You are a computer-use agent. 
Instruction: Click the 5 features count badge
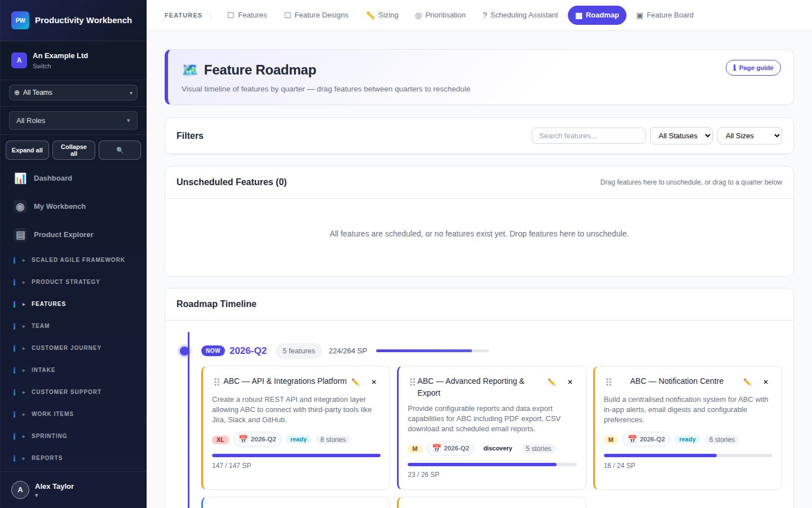(299, 351)
